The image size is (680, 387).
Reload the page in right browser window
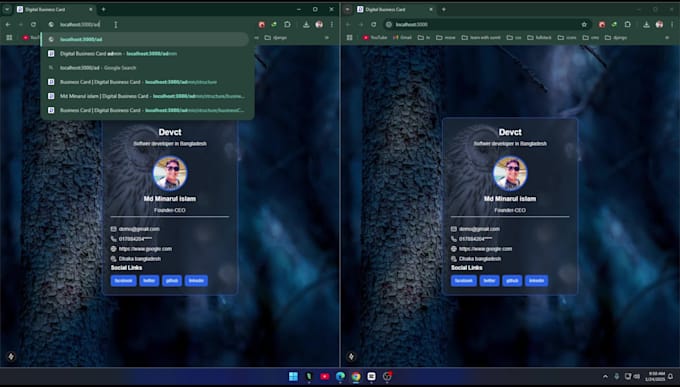tap(373, 25)
